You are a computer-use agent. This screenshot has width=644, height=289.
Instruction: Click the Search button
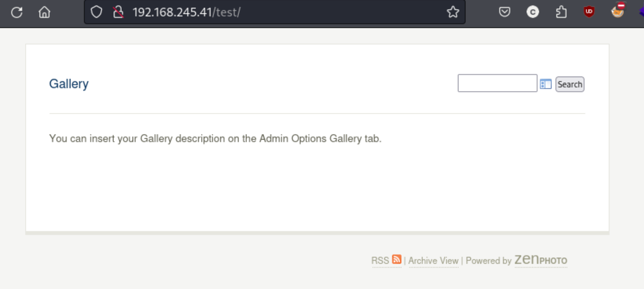[570, 85]
